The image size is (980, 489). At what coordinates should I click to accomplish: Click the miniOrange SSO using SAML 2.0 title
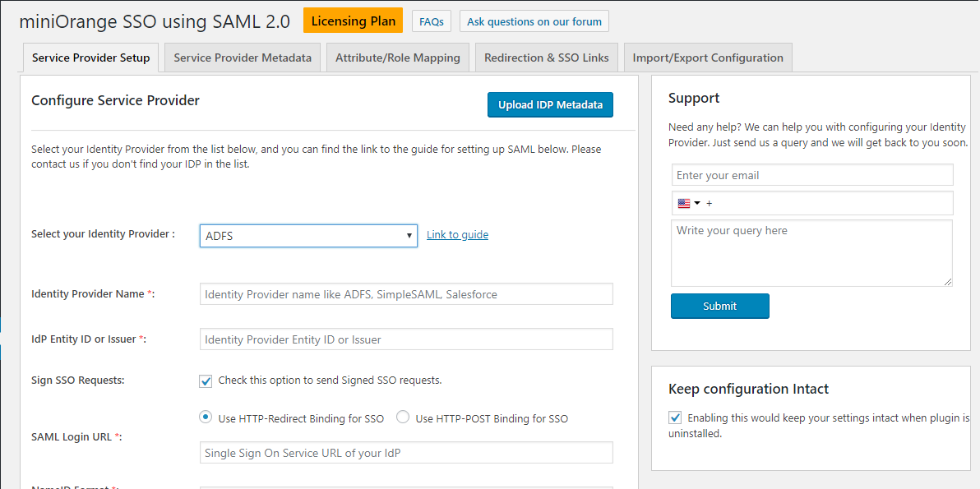(x=155, y=21)
